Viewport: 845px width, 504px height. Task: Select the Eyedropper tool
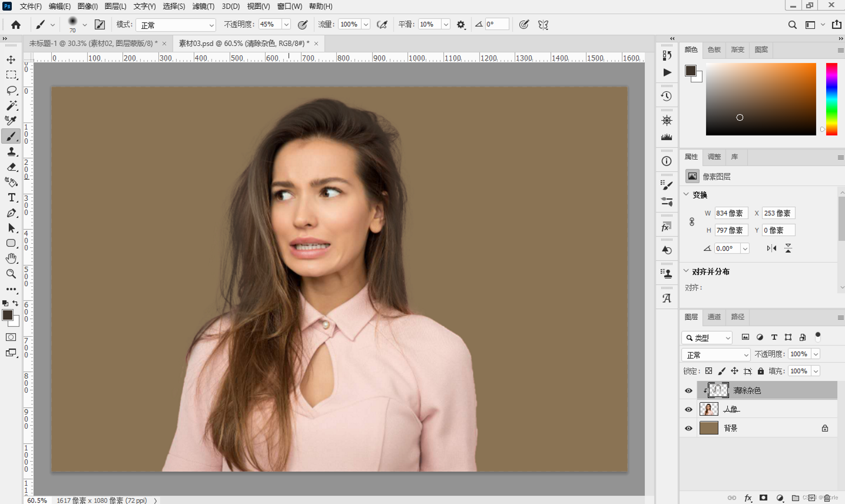tap(11, 121)
